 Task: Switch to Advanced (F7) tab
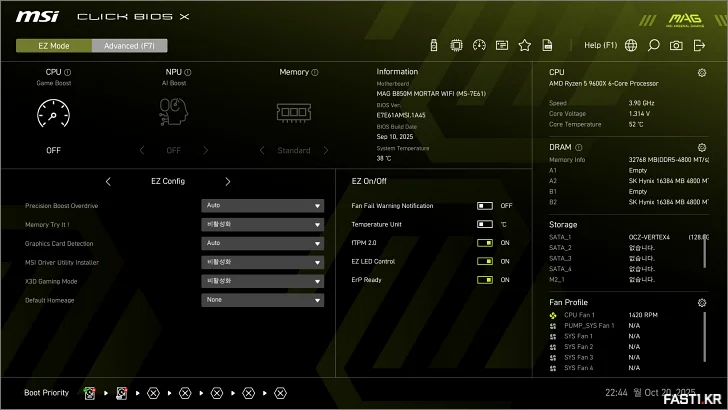point(130,46)
